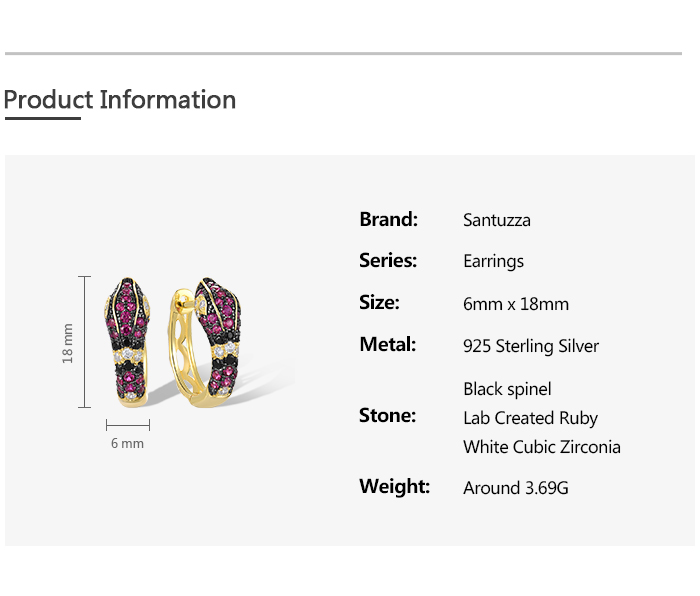
Task: Click the Metal label
Action: tap(387, 345)
